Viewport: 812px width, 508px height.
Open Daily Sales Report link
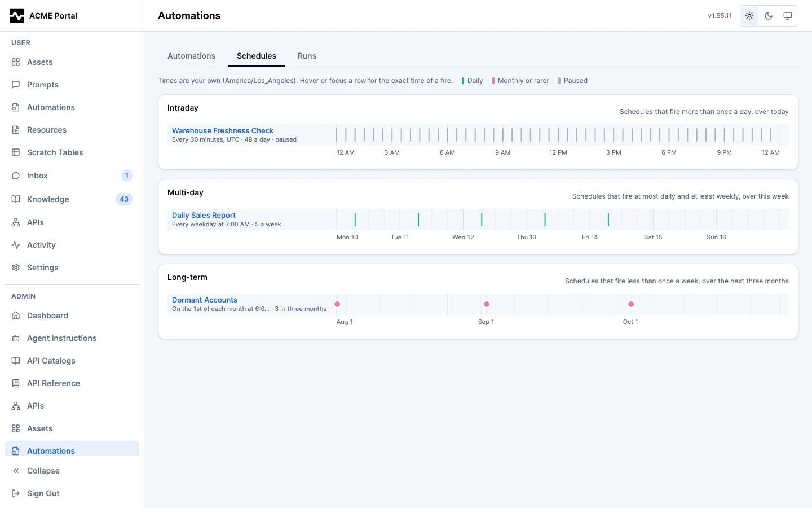pyautogui.click(x=204, y=215)
